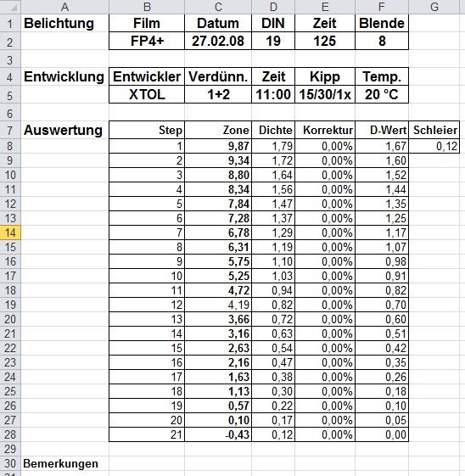Screen dimensions: 465x476
Task: Click the Blende header cell
Action: [382, 24]
